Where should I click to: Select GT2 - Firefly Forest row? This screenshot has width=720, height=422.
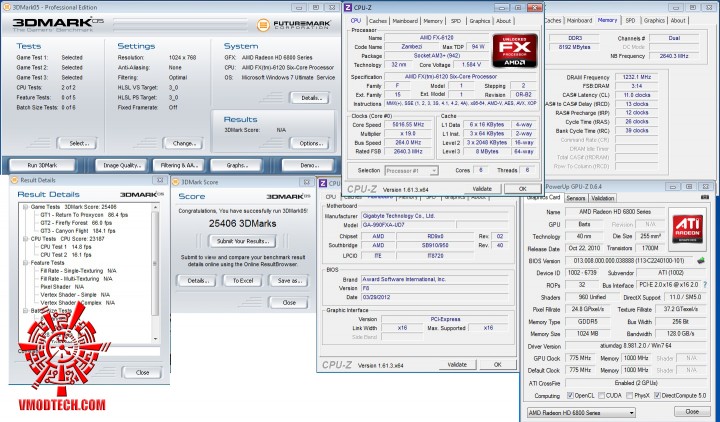coord(76,223)
